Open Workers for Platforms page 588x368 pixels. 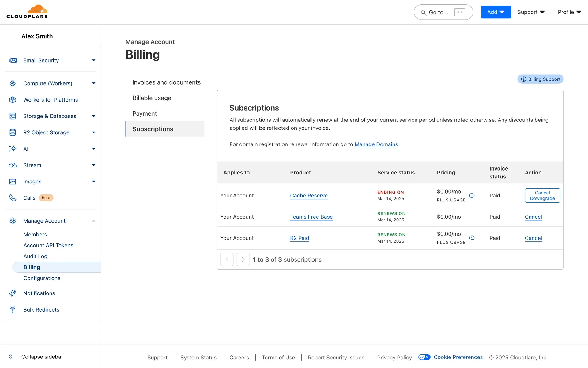coord(51,100)
